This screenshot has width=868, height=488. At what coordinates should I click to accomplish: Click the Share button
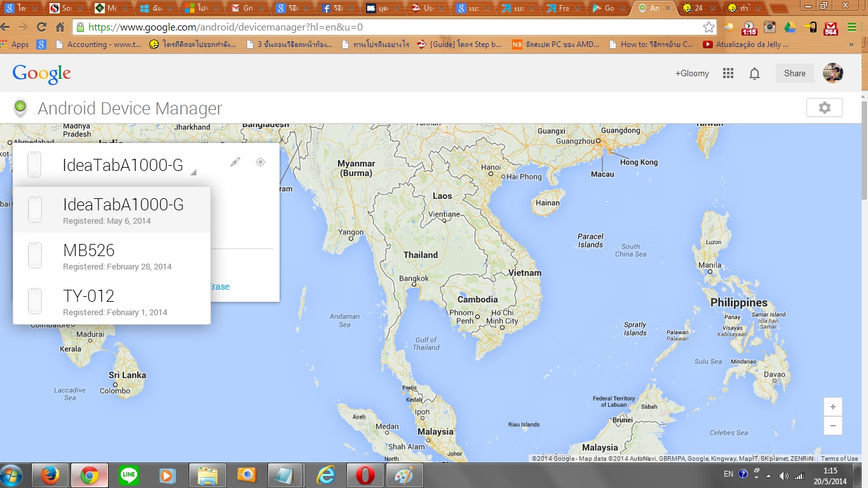pos(794,73)
